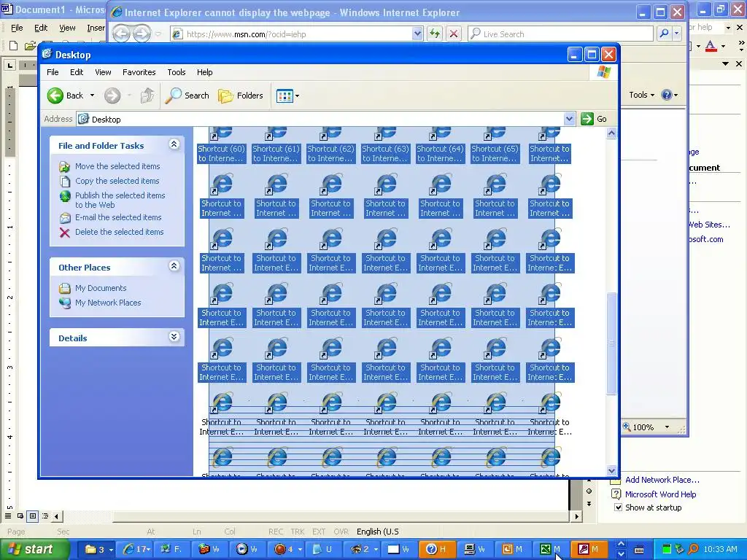Click New blank document icon in Word
Viewport: 747px width, 560px height.
(13, 46)
